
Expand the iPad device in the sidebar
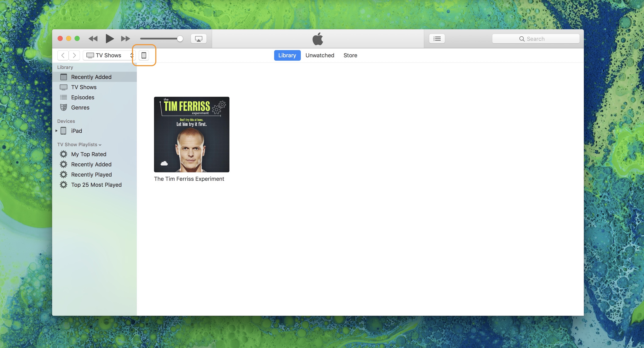pyautogui.click(x=57, y=131)
